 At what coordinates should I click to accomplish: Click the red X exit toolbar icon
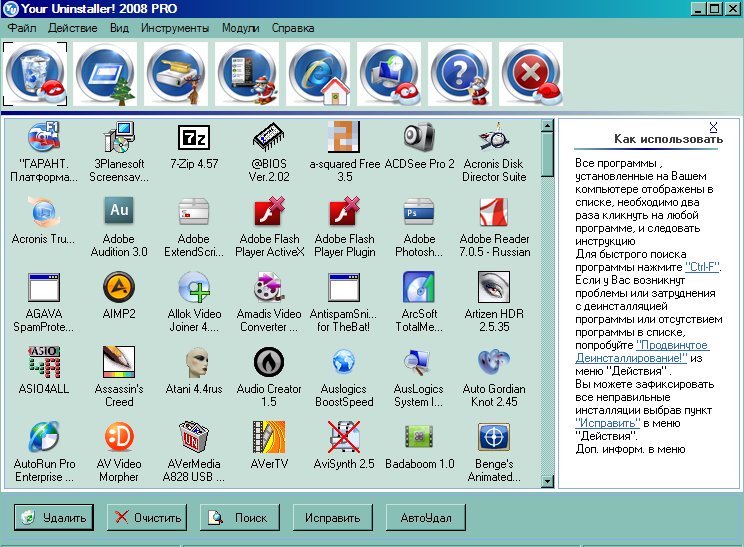[x=531, y=74]
